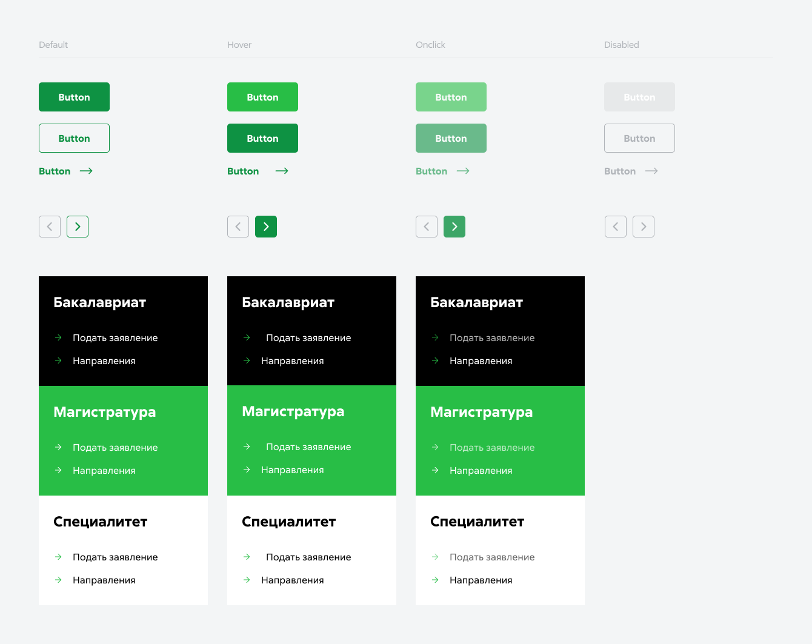Click arrow before Направления in Default Магистратура card
812x644 pixels.
(x=58, y=470)
